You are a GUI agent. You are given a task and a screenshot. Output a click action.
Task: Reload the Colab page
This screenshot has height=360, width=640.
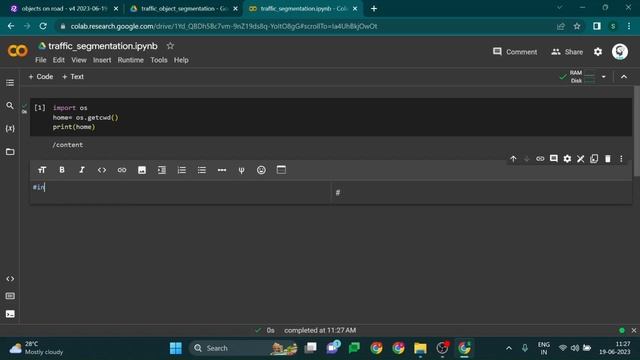coord(43,26)
